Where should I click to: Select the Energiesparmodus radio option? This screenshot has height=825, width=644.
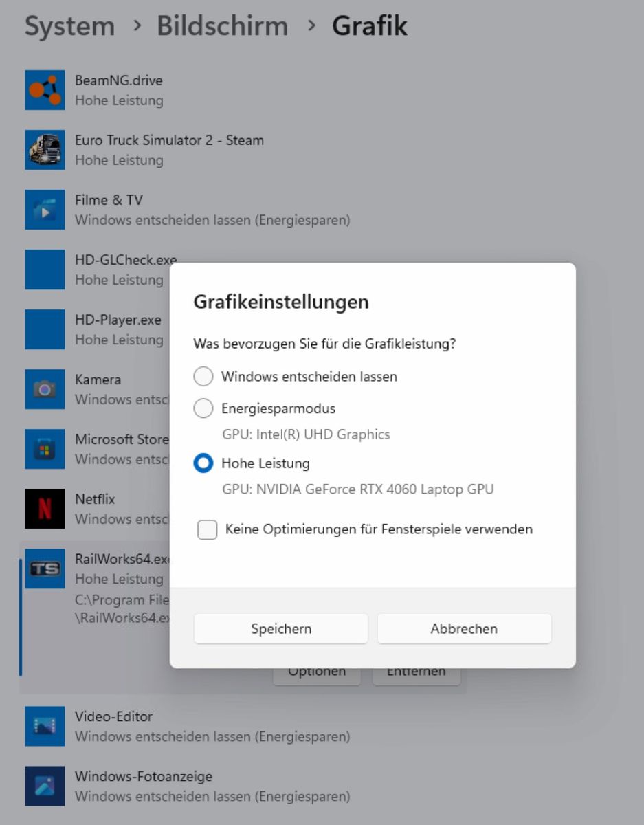pyautogui.click(x=203, y=408)
